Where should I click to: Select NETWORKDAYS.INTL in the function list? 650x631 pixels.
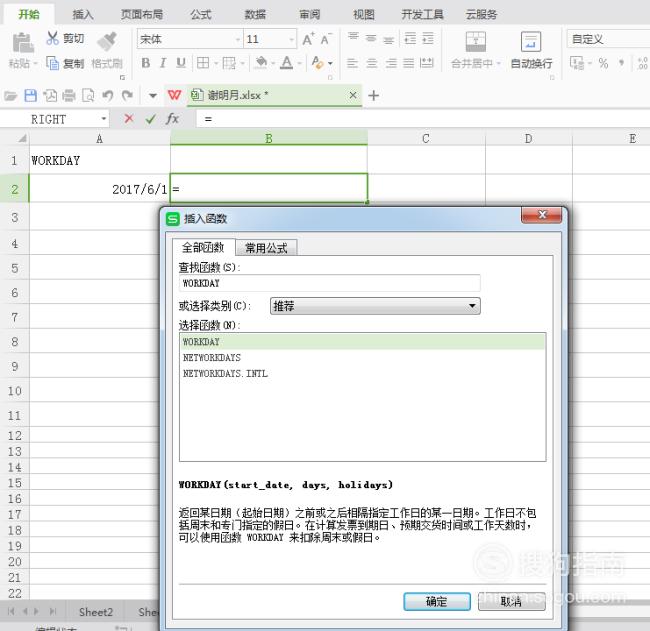(x=363, y=374)
